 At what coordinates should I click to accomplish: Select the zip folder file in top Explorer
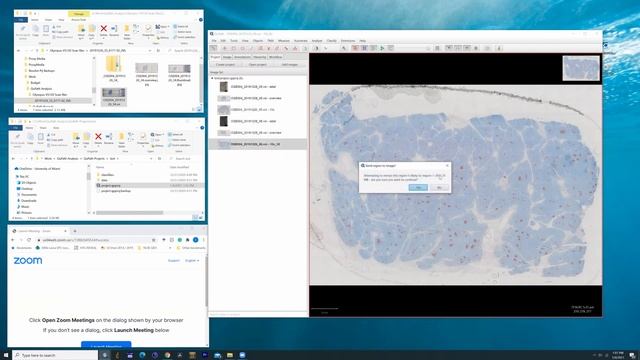pyautogui.click(x=114, y=69)
